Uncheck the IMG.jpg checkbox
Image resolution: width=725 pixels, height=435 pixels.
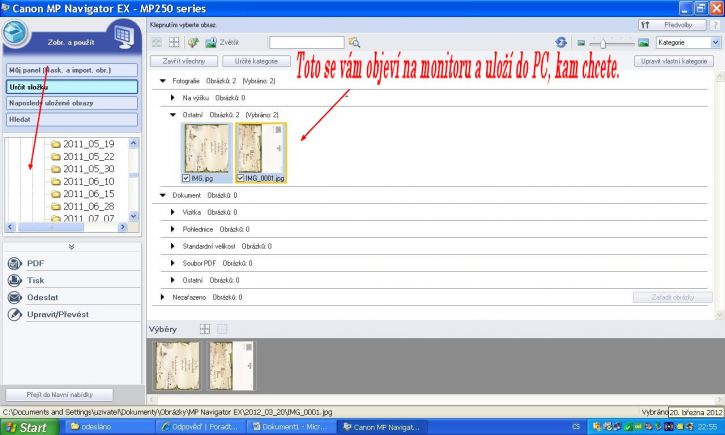[x=186, y=178]
